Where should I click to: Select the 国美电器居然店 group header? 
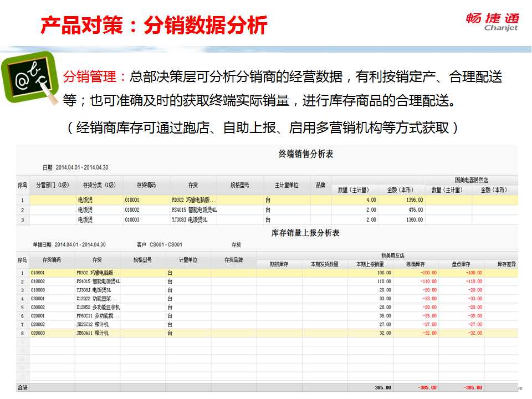tap(471, 180)
